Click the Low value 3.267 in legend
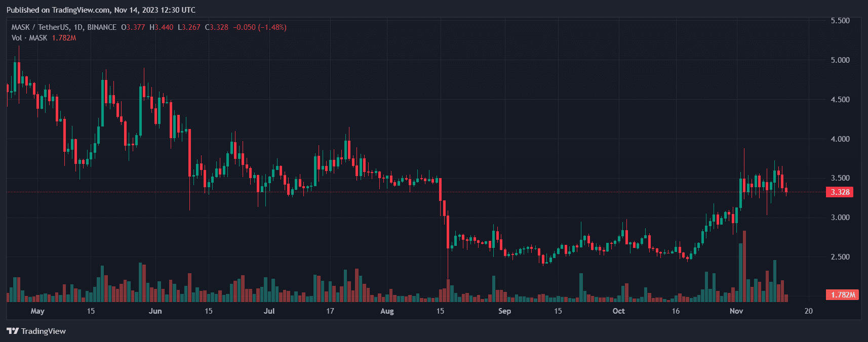868x342 pixels. [x=190, y=27]
